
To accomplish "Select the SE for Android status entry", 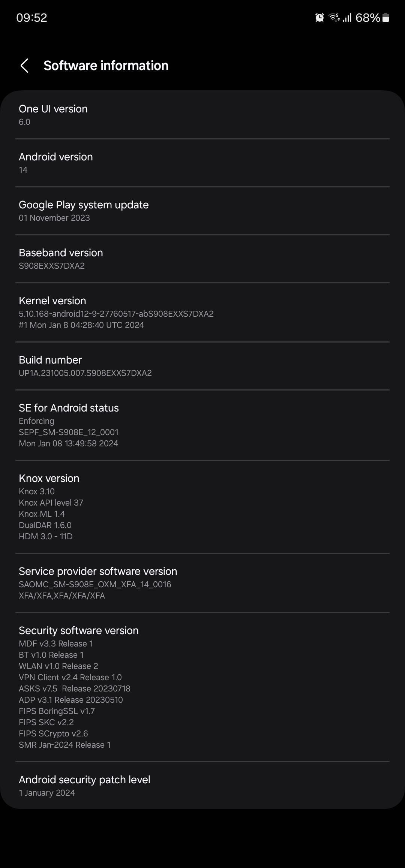I will click(202, 425).
